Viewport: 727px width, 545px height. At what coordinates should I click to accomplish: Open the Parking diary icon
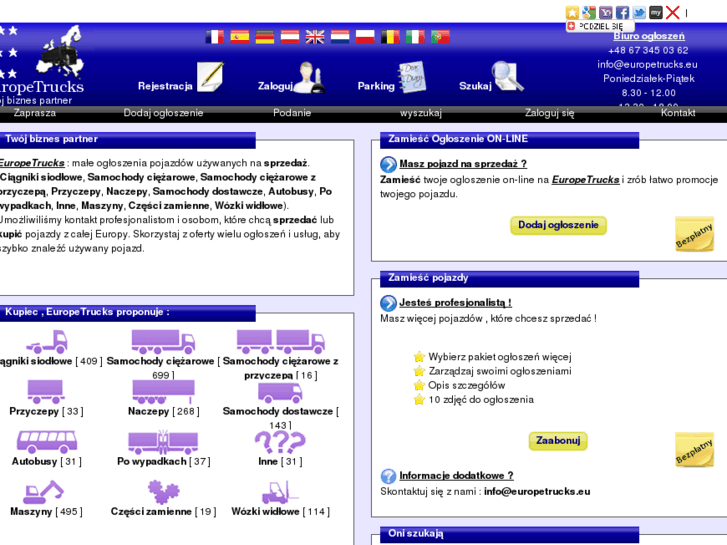click(x=412, y=77)
